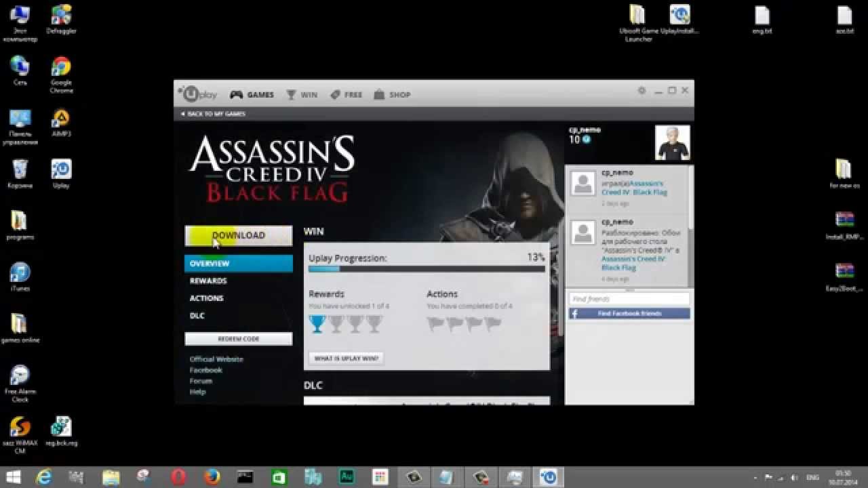Open the Forum link
Screen dimensions: 868x488
[x=201, y=381]
